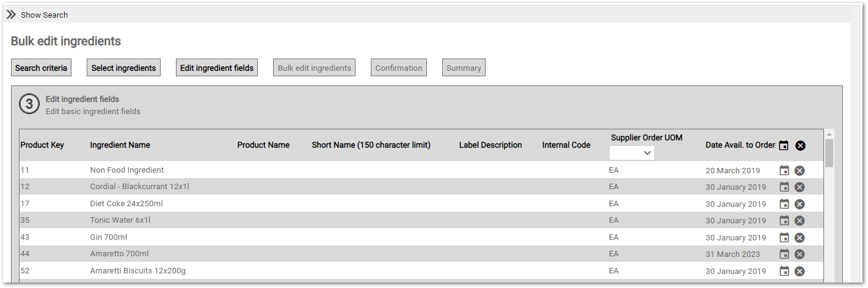The height and width of the screenshot is (288, 868).
Task: Open Edit ingredient fields step
Action: tap(217, 68)
